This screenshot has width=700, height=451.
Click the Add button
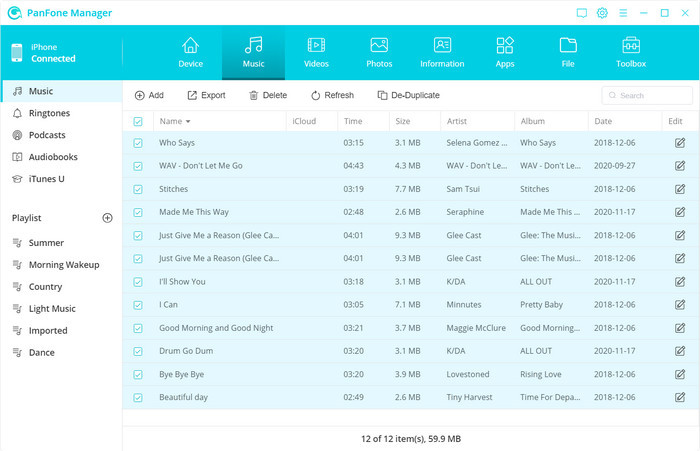coord(149,95)
